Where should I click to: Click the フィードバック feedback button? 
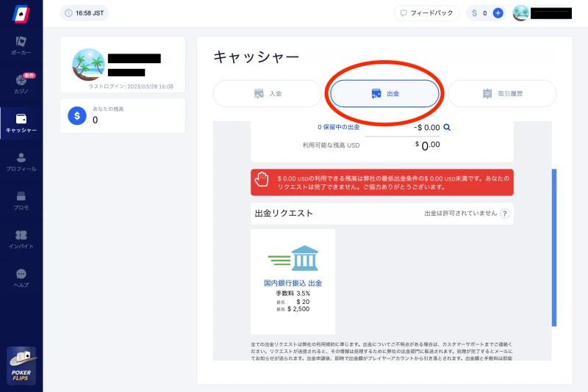click(x=426, y=13)
